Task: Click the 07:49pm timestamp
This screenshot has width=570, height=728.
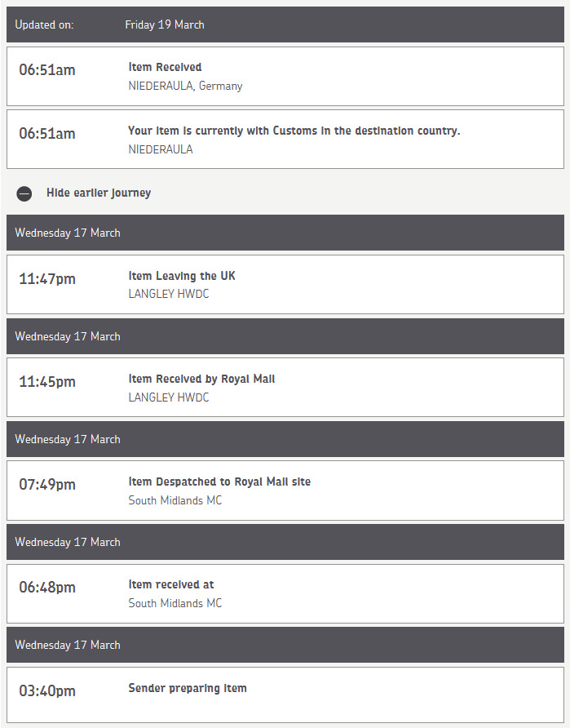Action: click(47, 485)
